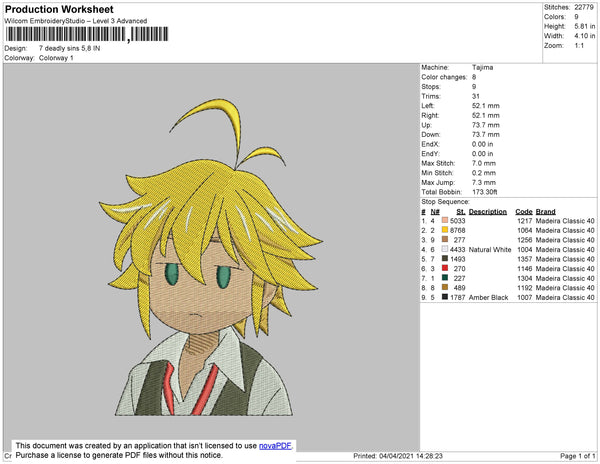Click the Min Stitch value '0.2 mm'

[x=484, y=173]
